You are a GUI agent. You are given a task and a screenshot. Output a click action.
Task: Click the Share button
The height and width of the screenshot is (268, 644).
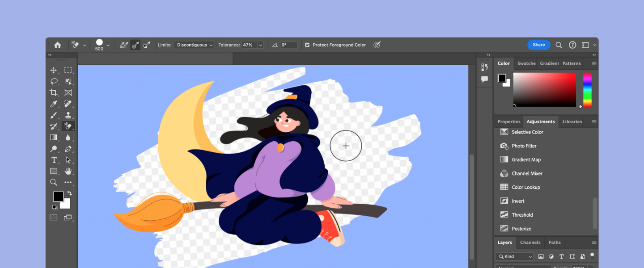coord(538,45)
